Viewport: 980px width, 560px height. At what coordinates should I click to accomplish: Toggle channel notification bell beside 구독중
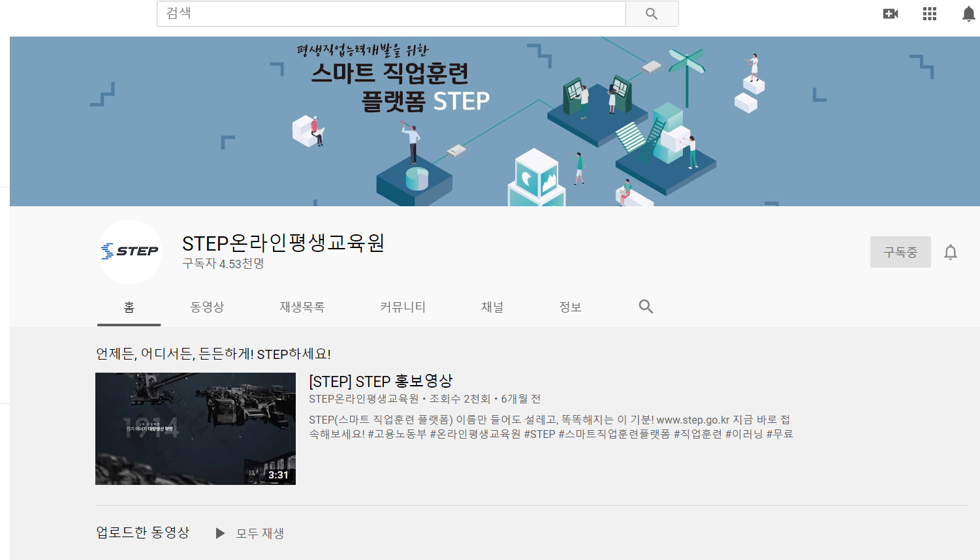point(951,252)
